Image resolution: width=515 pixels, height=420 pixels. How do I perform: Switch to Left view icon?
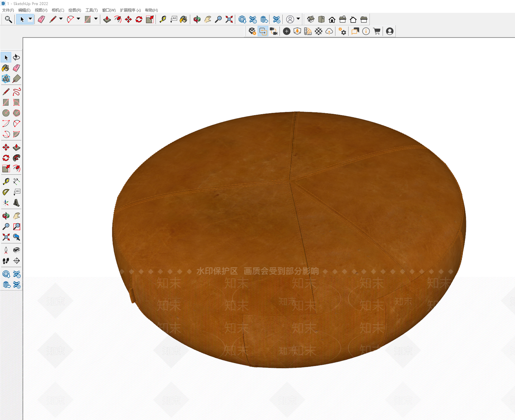tap(364, 20)
